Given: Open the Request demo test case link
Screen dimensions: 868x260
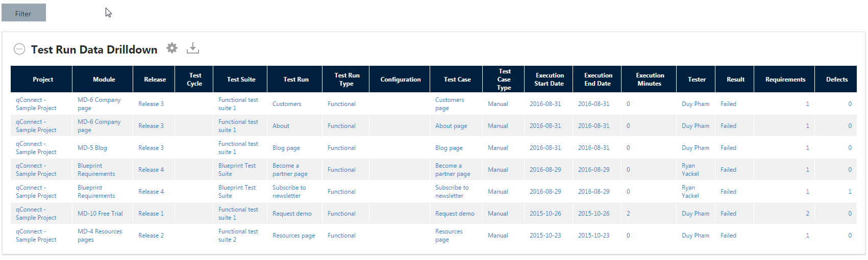Looking at the screenshot, I should (455, 214).
